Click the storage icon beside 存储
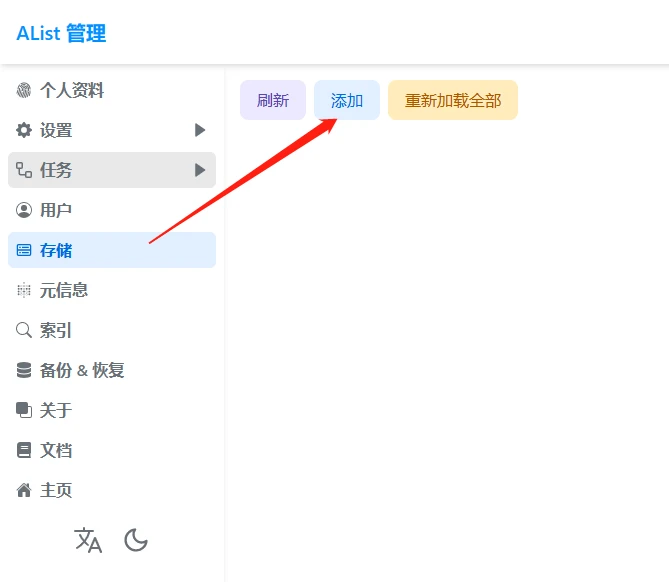The height and width of the screenshot is (582, 669). pyautogui.click(x=24, y=250)
